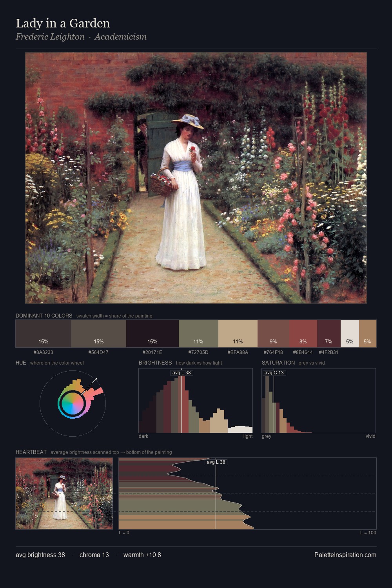This screenshot has width=392, height=588.
Task: Click the brightness histogram chart
Action: [196, 401]
